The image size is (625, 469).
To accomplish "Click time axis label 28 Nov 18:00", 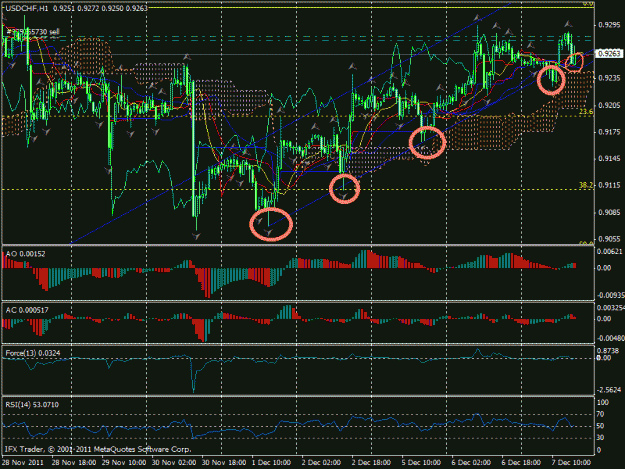I will pos(74,463).
